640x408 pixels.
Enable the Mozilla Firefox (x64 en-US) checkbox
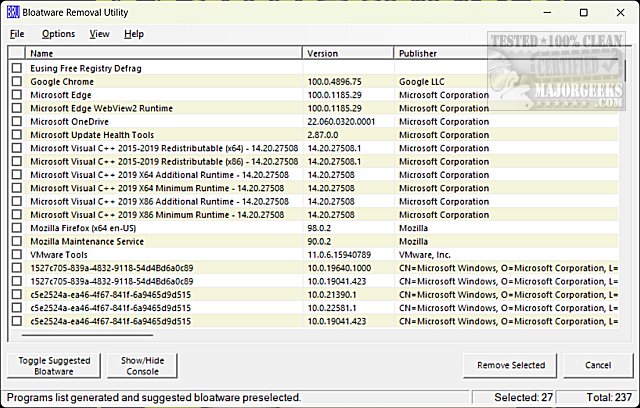point(16,228)
